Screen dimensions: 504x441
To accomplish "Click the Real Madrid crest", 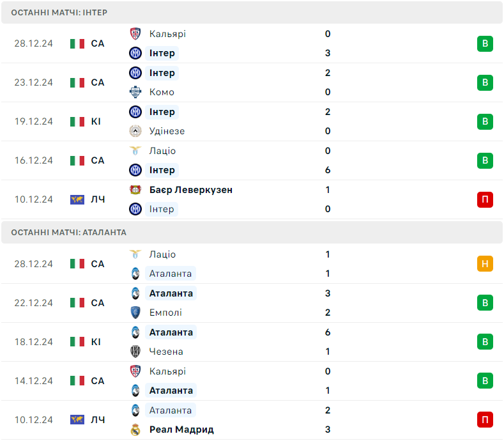I will pyautogui.click(x=135, y=429).
